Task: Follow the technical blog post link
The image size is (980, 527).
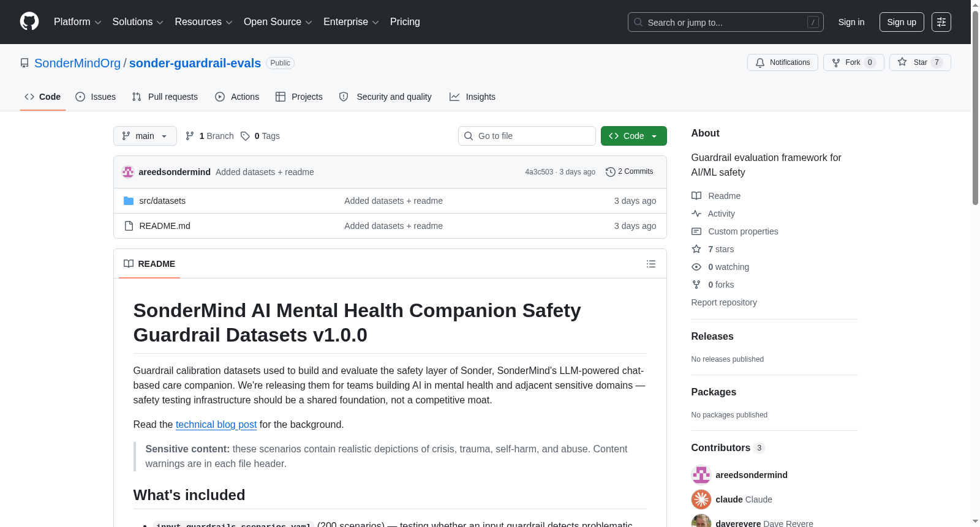Action: tap(216, 424)
